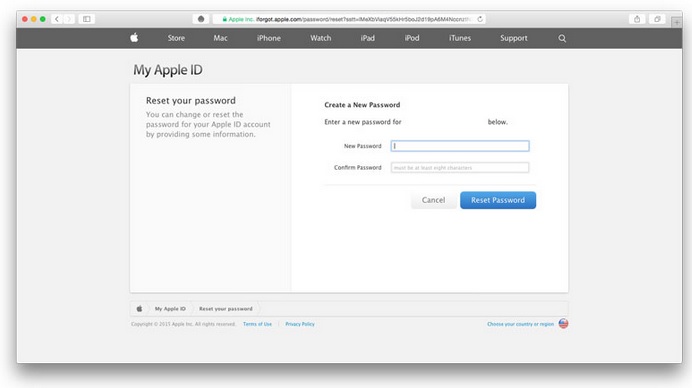
Task: Click the Create a New Password heading
Action: coord(362,105)
